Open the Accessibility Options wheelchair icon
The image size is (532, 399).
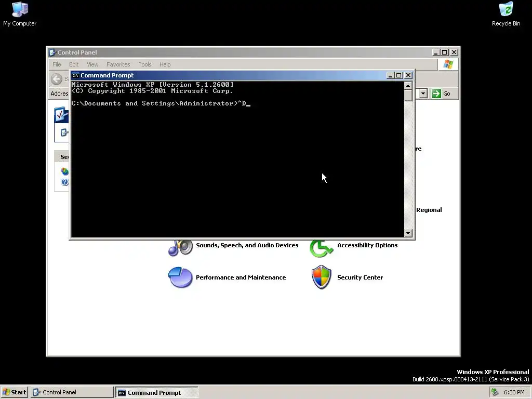pyautogui.click(x=321, y=248)
